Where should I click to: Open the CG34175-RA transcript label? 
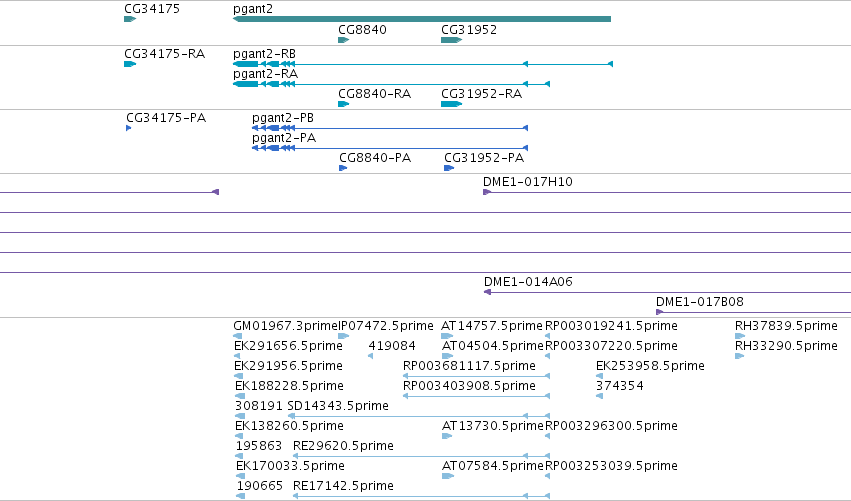pos(164,53)
